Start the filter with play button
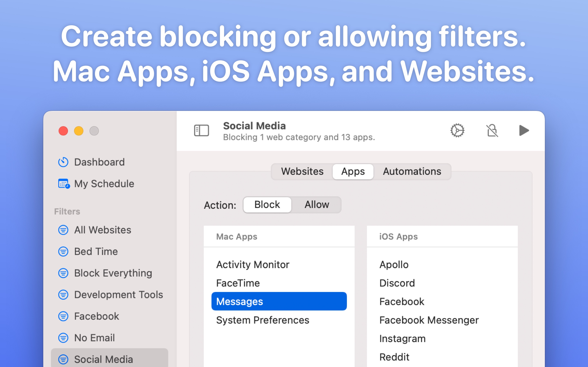The width and height of the screenshot is (588, 367). click(x=524, y=130)
